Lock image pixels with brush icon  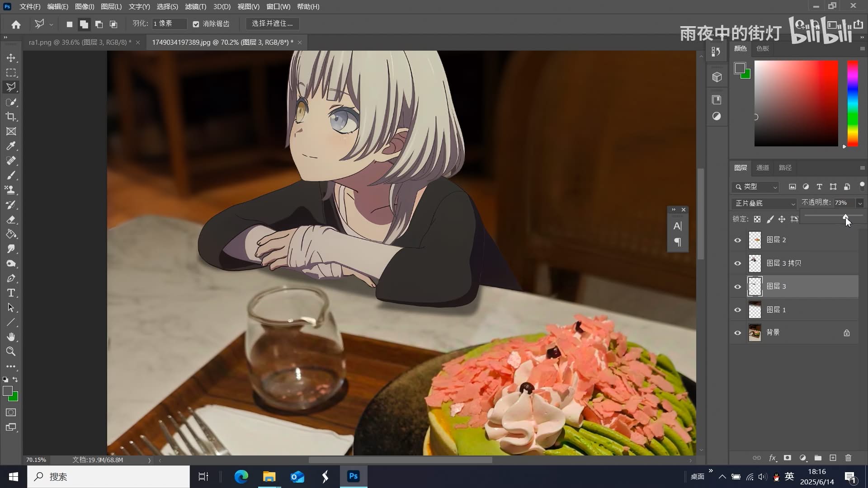pyautogui.click(x=770, y=219)
